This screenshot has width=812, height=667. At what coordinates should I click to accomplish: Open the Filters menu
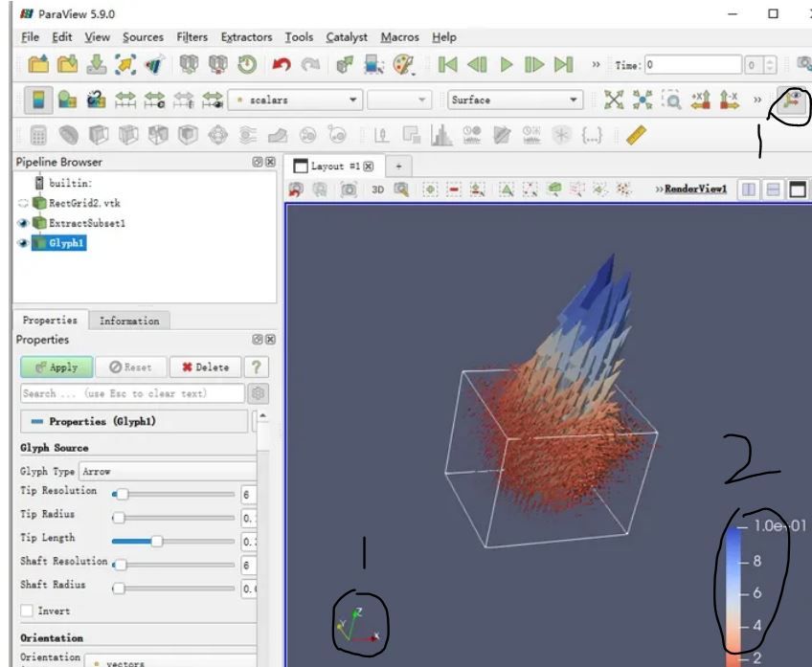(x=192, y=37)
